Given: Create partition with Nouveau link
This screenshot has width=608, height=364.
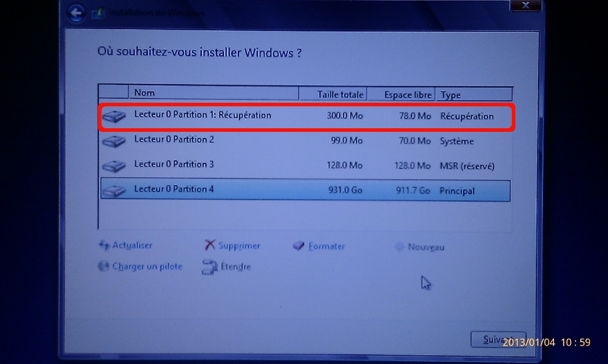Looking at the screenshot, I should 426,248.
